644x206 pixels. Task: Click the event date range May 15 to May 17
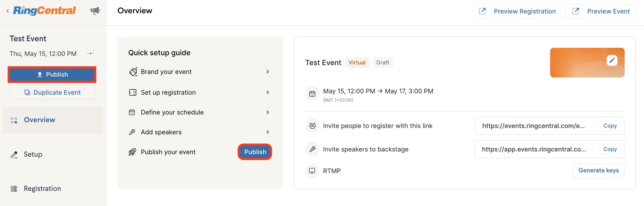coord(378,91)
